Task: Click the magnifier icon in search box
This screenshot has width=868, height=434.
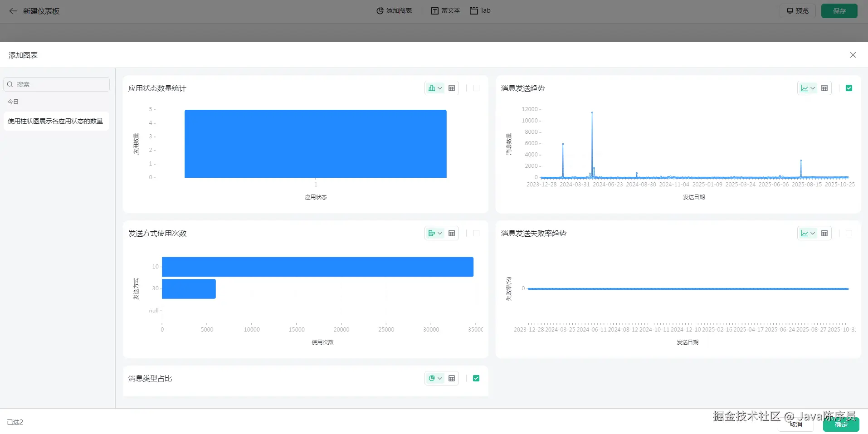Action: [x=10, y=84]
